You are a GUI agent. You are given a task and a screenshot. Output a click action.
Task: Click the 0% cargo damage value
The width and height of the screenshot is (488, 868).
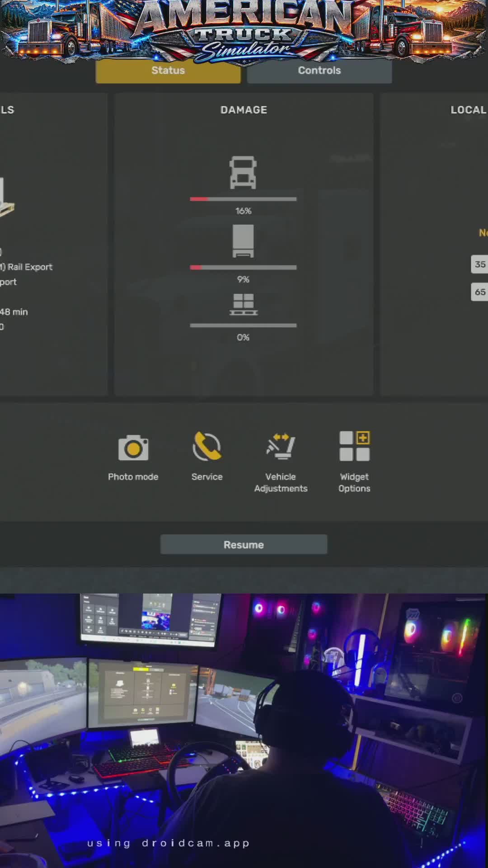point(243,337)
